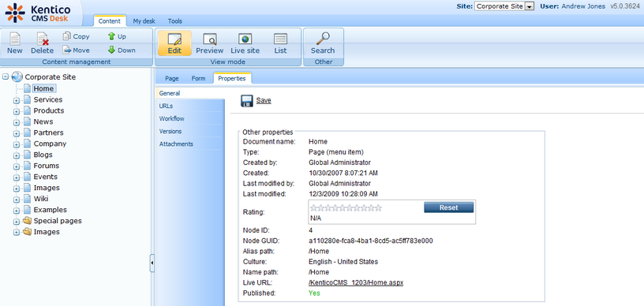Switch to Edit view mode
This screenshot has width=644, height=306.
tap(174, 43)
